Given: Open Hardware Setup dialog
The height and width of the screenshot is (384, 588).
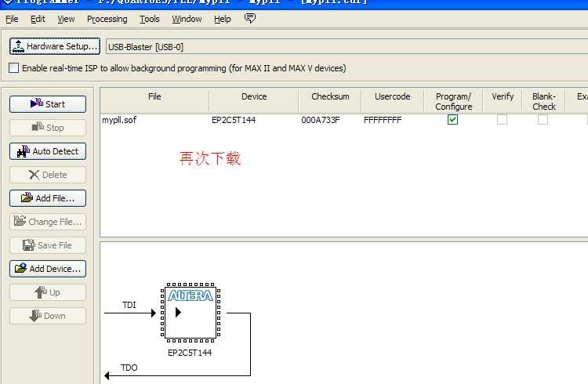Looking at the screenshot, I should click(x=55, y=46).
